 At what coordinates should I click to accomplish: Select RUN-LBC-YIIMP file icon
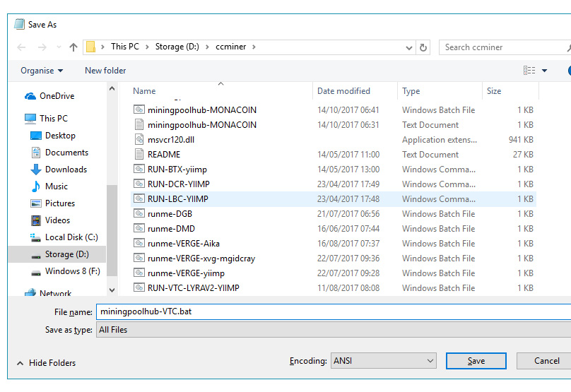tap(139, 198)
